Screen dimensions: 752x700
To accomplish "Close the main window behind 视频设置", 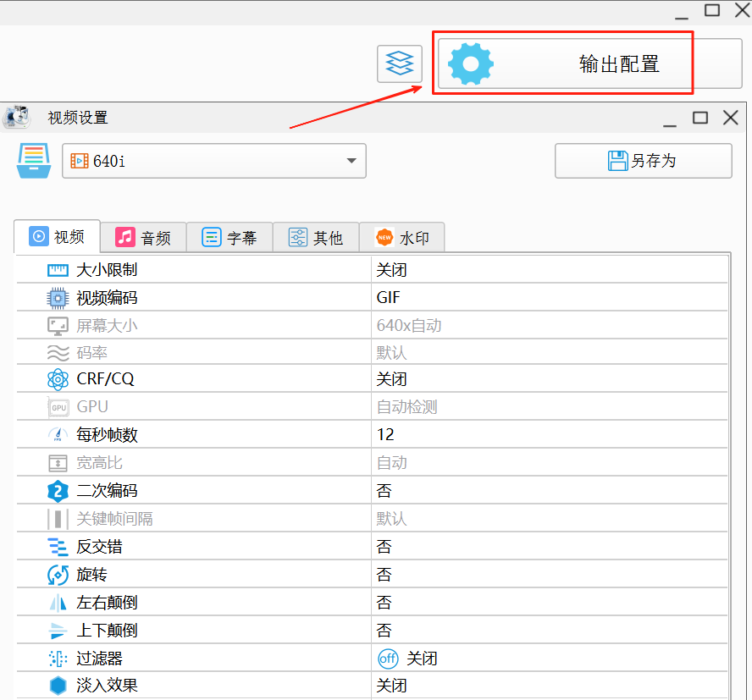I will pos(743,9).
